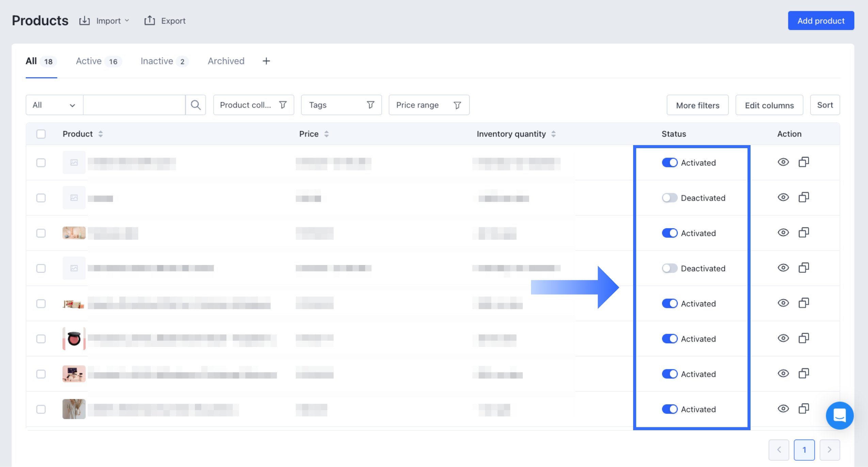Activate the second product's Deactivated toggle

coord(669,198)
